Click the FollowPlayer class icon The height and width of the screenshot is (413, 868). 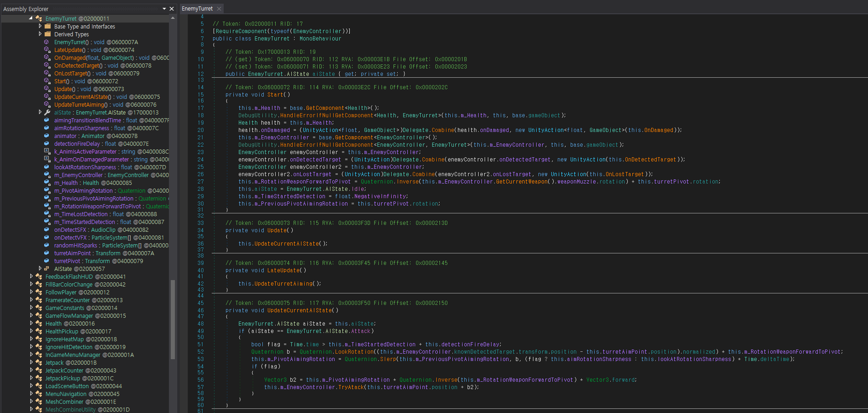pos(39,292)
